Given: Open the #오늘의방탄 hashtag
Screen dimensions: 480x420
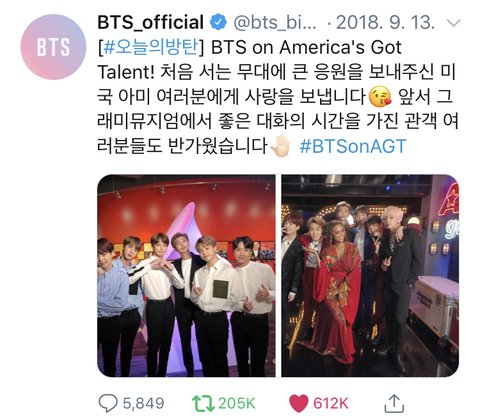Looking at the screenshot, I should pos(151,47).
